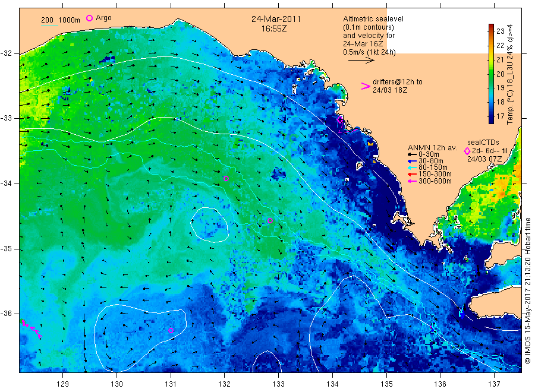Image resolution: width=535 pixels, height=392 pixels.
Task: Click the 133 longitude axis label
Action: [278, 384]
